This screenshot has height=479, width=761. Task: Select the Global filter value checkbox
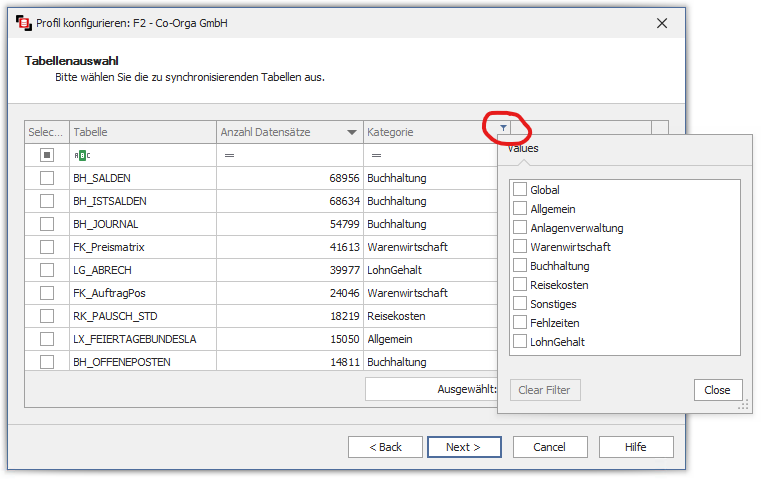pyautogui.click(x=520, y=189)
